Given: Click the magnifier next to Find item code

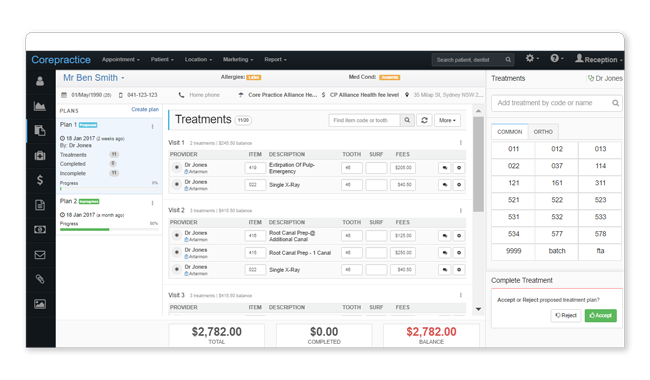Looking at the screenshot, I should pos(407,120).
